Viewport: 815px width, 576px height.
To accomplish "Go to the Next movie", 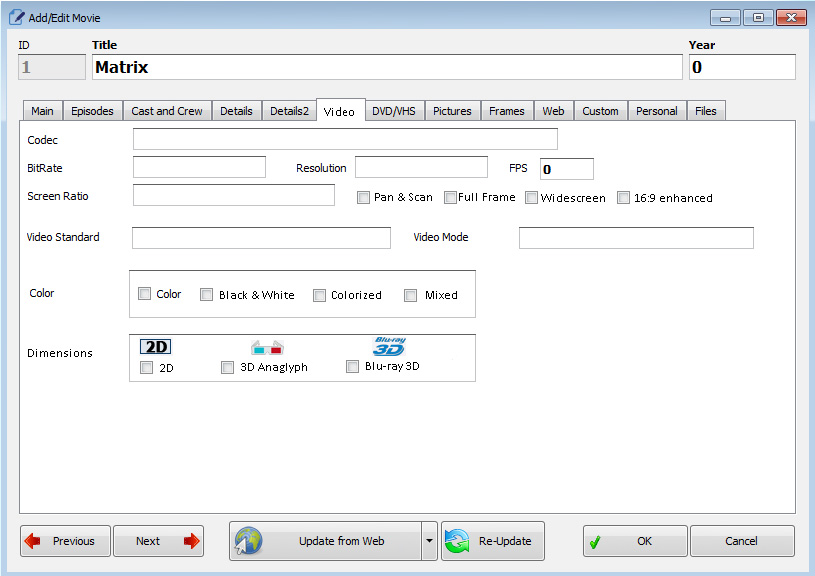I will (158, 541).
